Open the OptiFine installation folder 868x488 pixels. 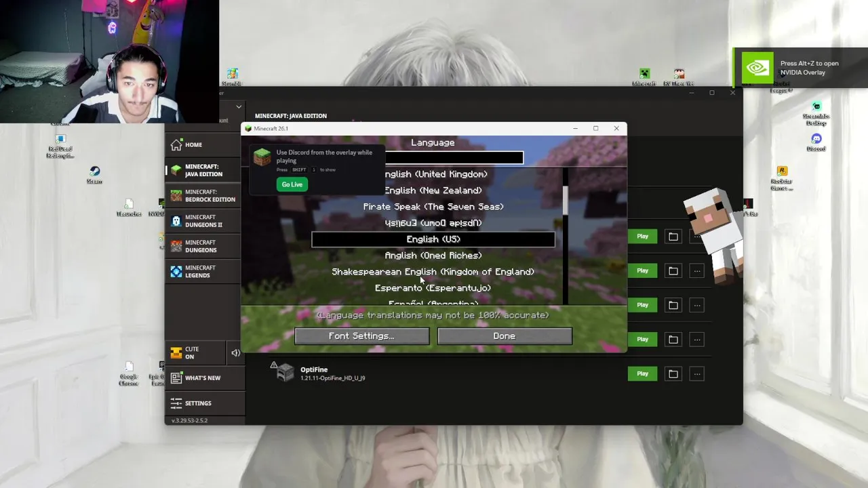[x=673, y=373]
